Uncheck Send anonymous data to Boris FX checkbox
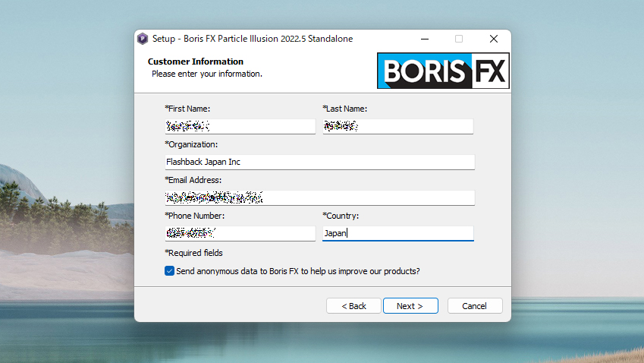The height and width of the screenshot is (363, 644). coord(169,271)
